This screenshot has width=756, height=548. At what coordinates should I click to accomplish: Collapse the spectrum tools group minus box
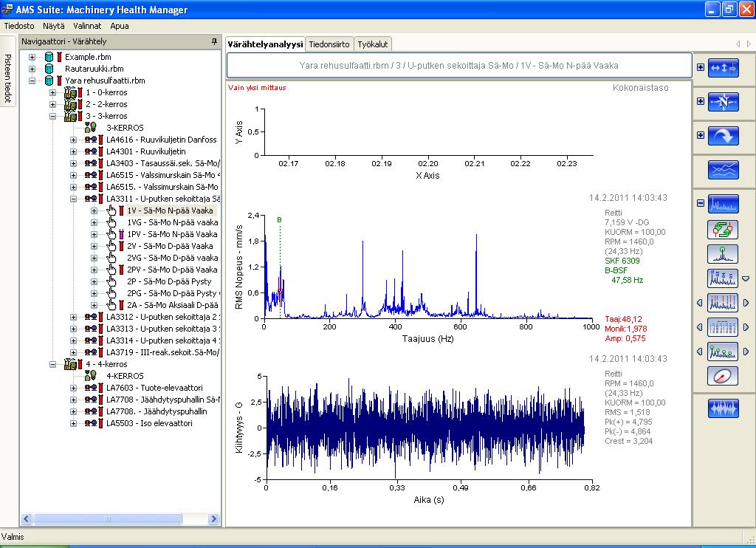(701, 203)
